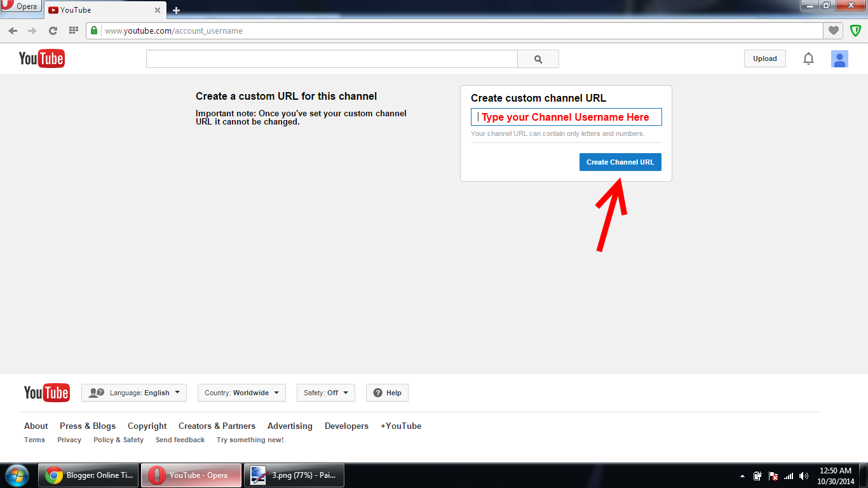This screenshot has height=488, width=868.
Task: Switch to YouTube - Opera taskbar item
Action: coord(191,475)
